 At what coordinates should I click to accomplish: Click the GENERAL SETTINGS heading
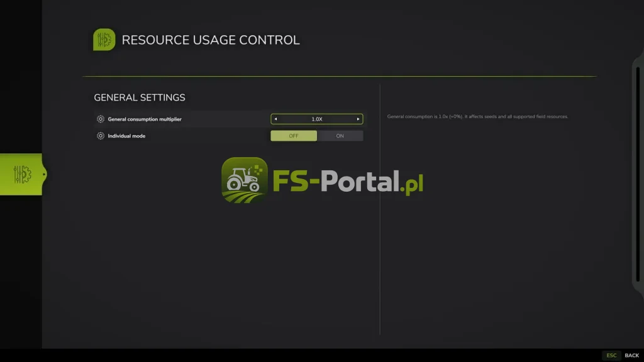coord(140,97)
